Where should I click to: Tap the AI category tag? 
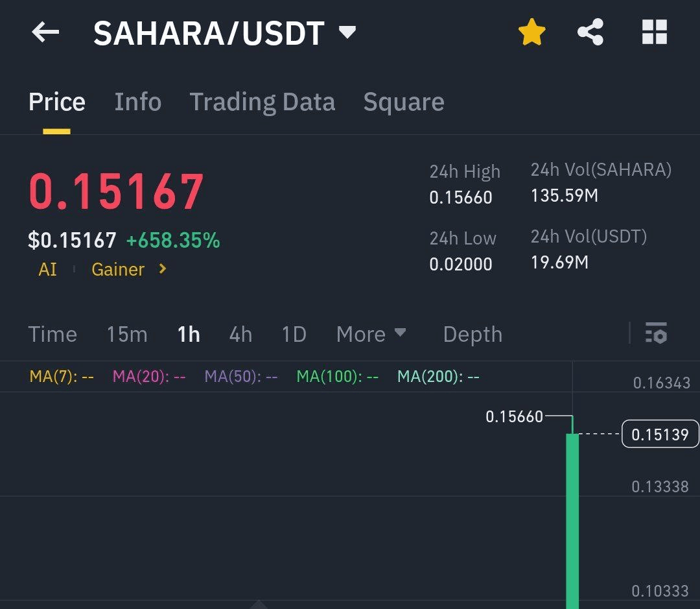[47, 269]
